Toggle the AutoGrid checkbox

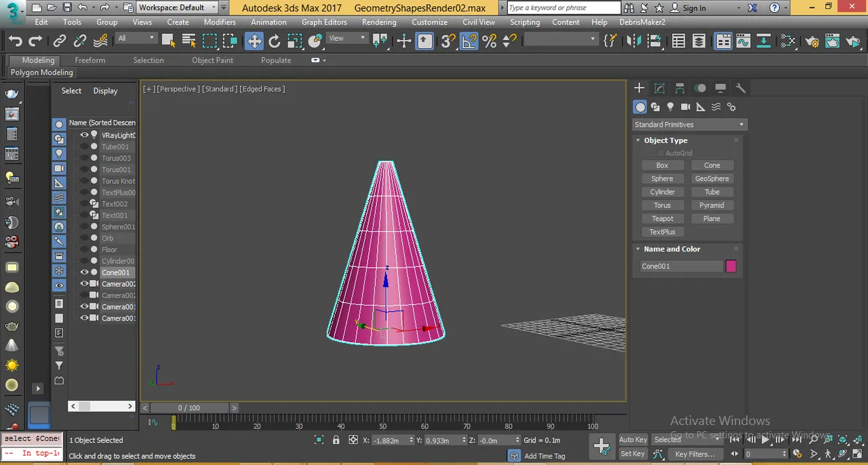pyautogui.click(x=660, y=153)
